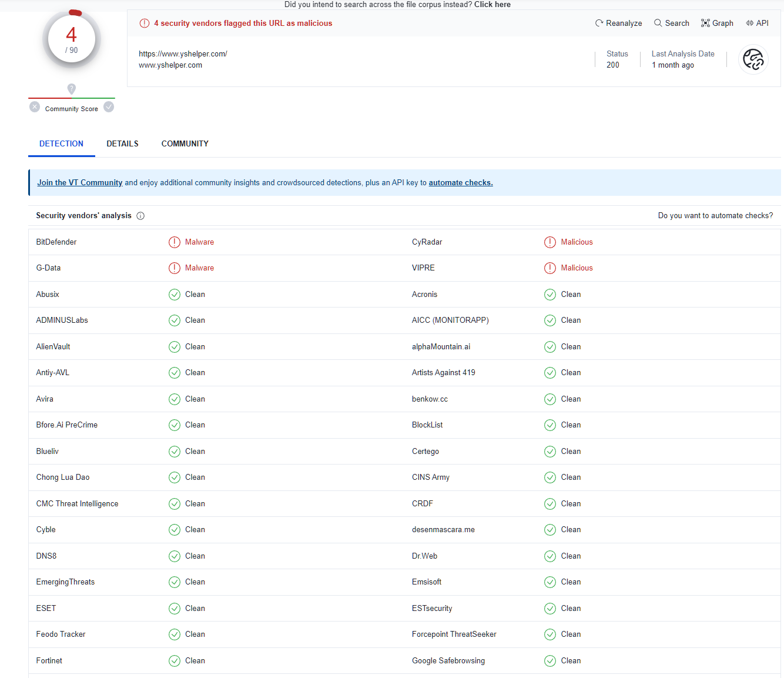This screenshot has width=784, height=678.
Task: Click the 'automate checks.' link
Action: pyautogui.click(x=461, y=183)
